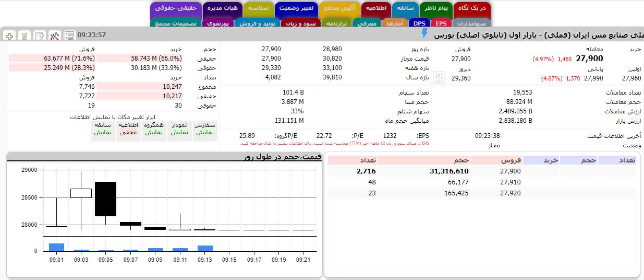644x280 pixels.
Task: Click the individual buy volume 58.743 M (66.0%)
Action: 156,59
